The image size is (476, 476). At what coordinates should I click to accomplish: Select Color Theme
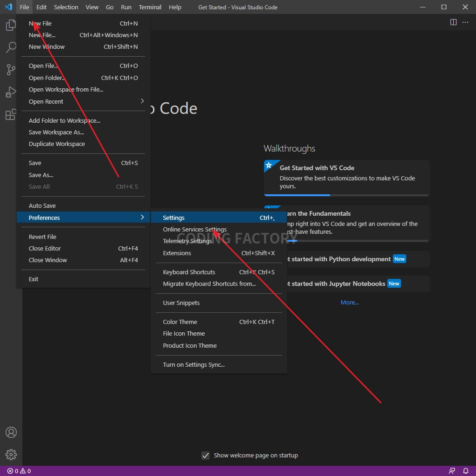tap(219, 322)
